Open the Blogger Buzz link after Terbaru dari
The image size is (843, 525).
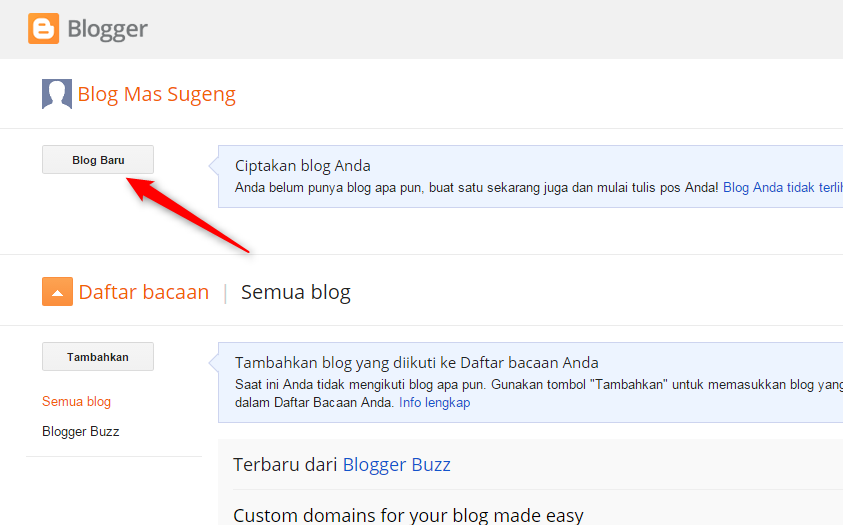(x=397, y=464)
